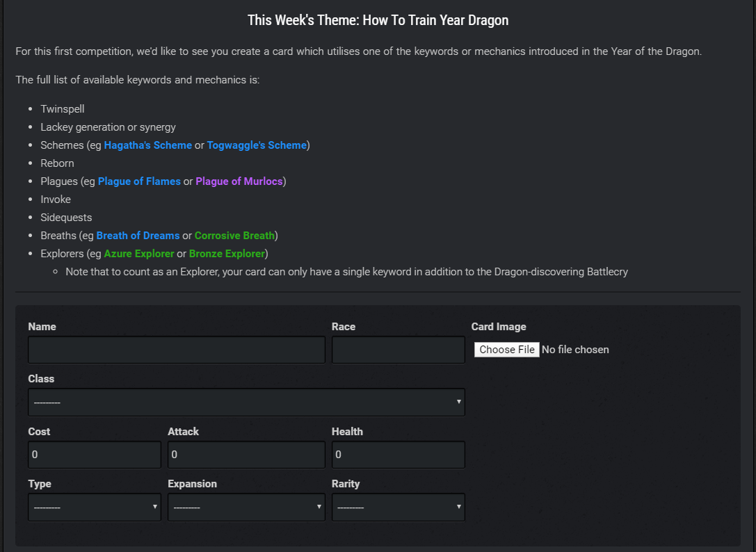This screenshot has width=756, height=552.
Task: Open the Plague of Flames link
Action: [139, 181]
